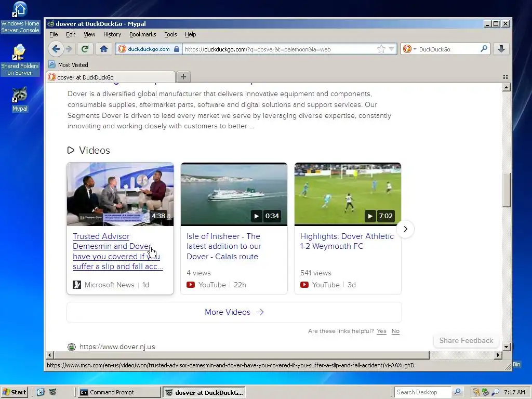This screenshot has width=532, height=399.
Task: Open the Bookmarks menu
Action: coord(142,34)
